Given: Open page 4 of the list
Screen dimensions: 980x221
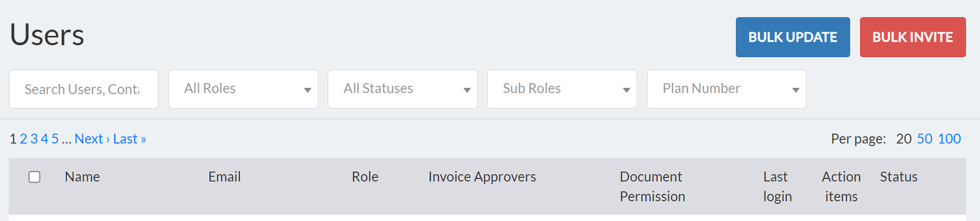Looking at the screenshot, I should pyautogui.click(x=45, y=139).
